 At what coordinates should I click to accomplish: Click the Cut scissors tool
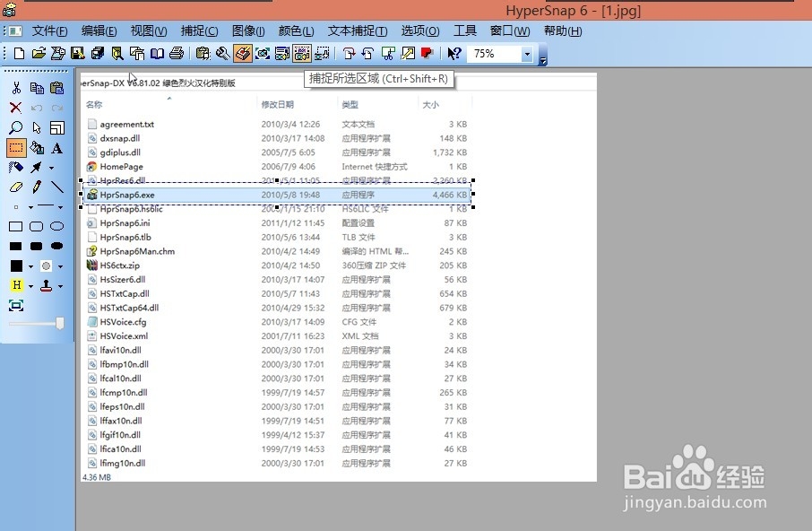[16, 88]
